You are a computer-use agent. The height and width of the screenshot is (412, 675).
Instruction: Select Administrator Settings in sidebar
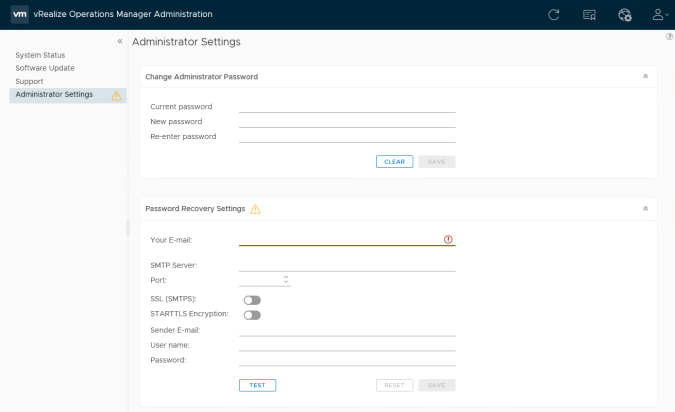pyautogui.click(x=68, y=95)
